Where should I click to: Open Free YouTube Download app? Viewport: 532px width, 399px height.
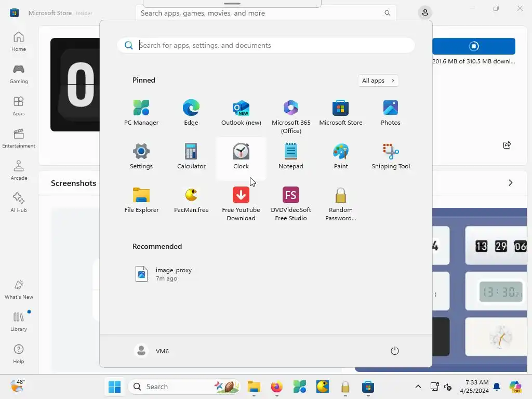click(241, 204)
